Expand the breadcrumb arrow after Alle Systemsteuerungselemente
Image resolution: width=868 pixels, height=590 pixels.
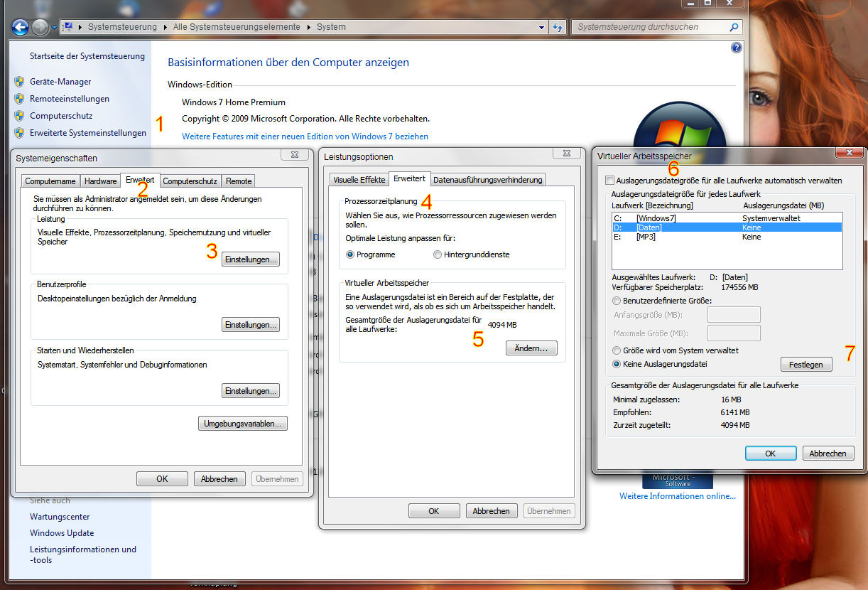[x=309, y=27]
